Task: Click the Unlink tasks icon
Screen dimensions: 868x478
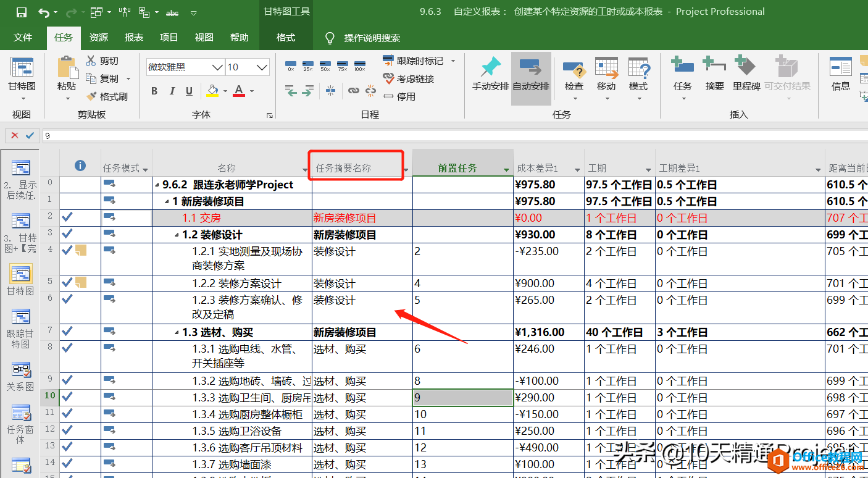Action: click(x=370, y=91)
